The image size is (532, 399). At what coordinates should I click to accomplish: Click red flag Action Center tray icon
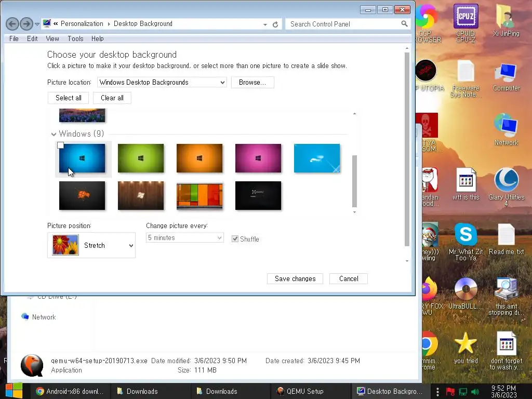450,392
